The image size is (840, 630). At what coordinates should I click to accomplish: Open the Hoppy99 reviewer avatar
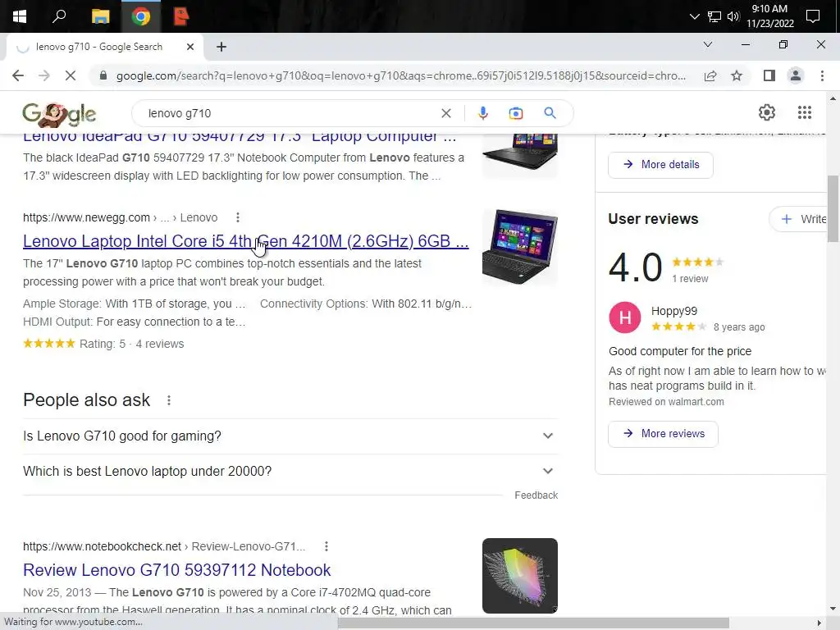tap(624, 317)
